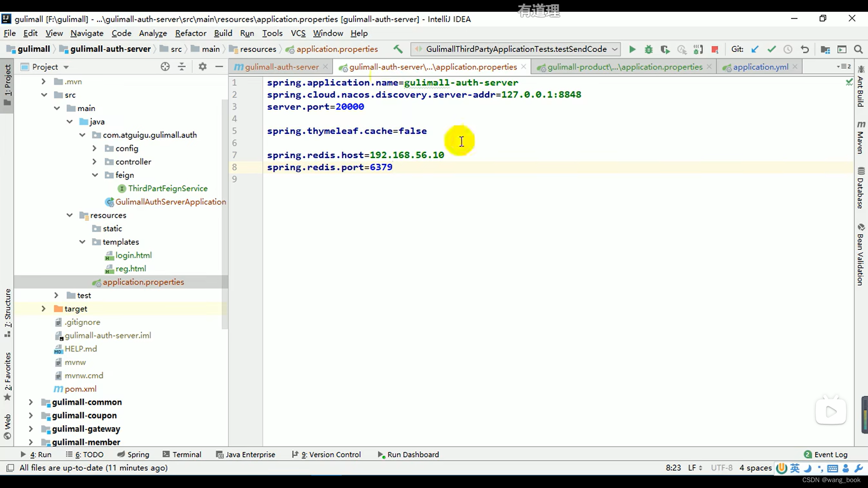Open the Event Log
Image resolution: width=868 pixels, height=488 pixels.
click(826, 455)
